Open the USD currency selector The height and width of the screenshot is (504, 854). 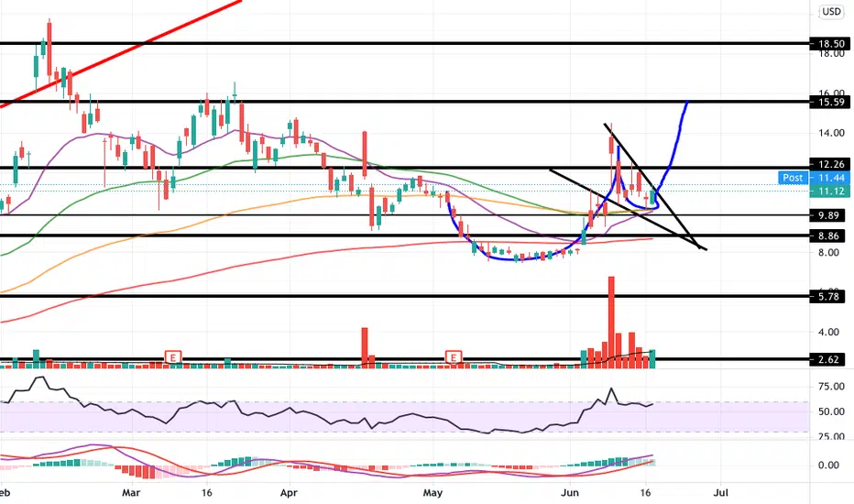[831, 11]
